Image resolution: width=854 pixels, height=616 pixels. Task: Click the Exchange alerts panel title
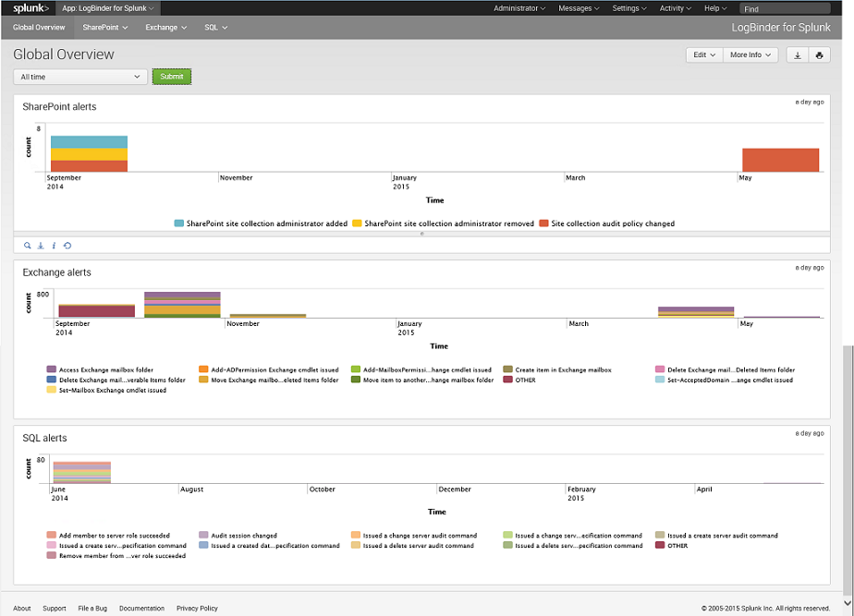[56, 272]
